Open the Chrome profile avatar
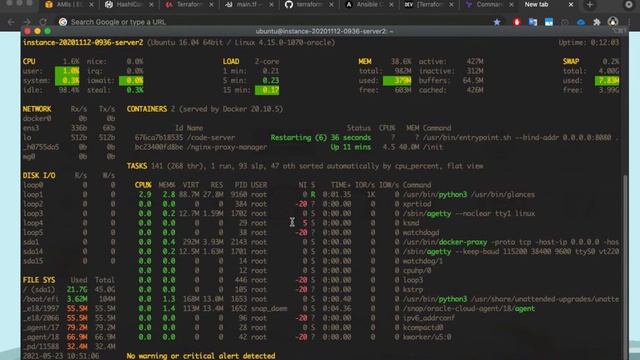This screenshot has height=360, width=640. pyautogui.click(x=613, y=22)
